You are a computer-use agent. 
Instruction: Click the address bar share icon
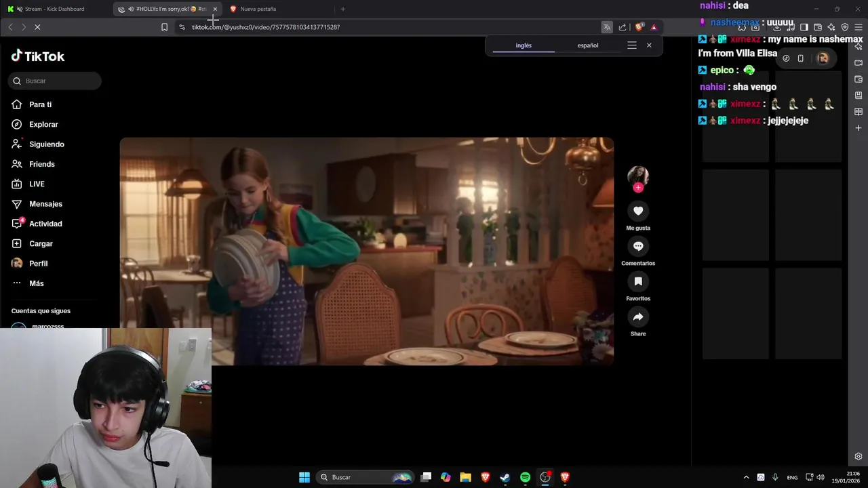coord(623,27)
